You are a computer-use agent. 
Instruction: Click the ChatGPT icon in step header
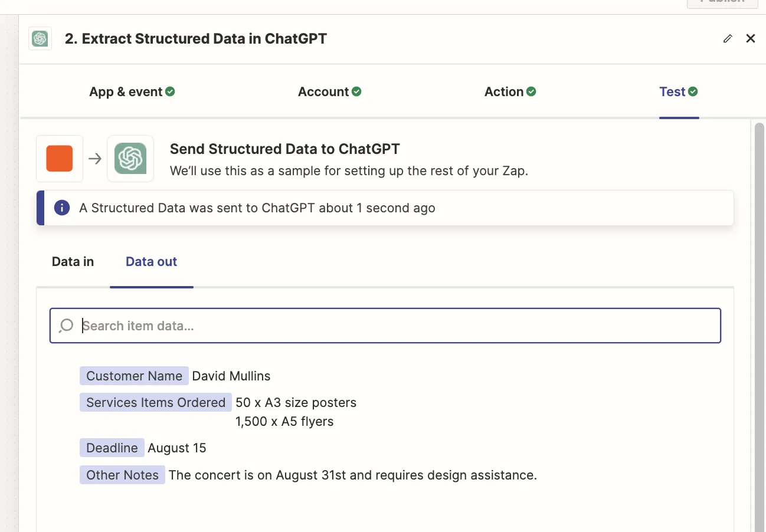pos(40,39)
